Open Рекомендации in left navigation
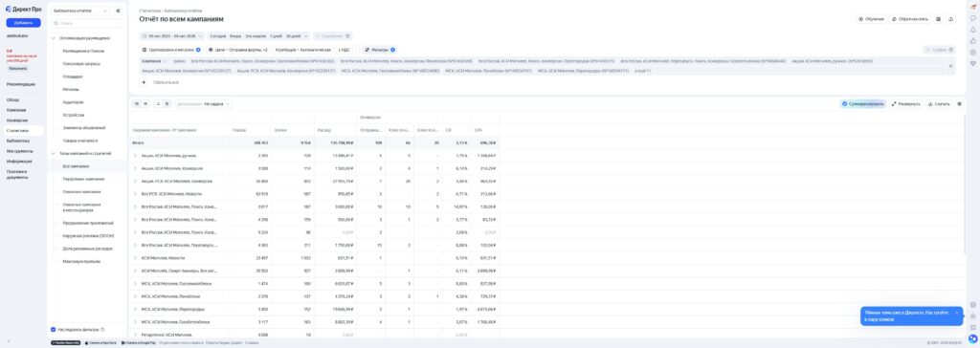980x348 pixels. 21,84
